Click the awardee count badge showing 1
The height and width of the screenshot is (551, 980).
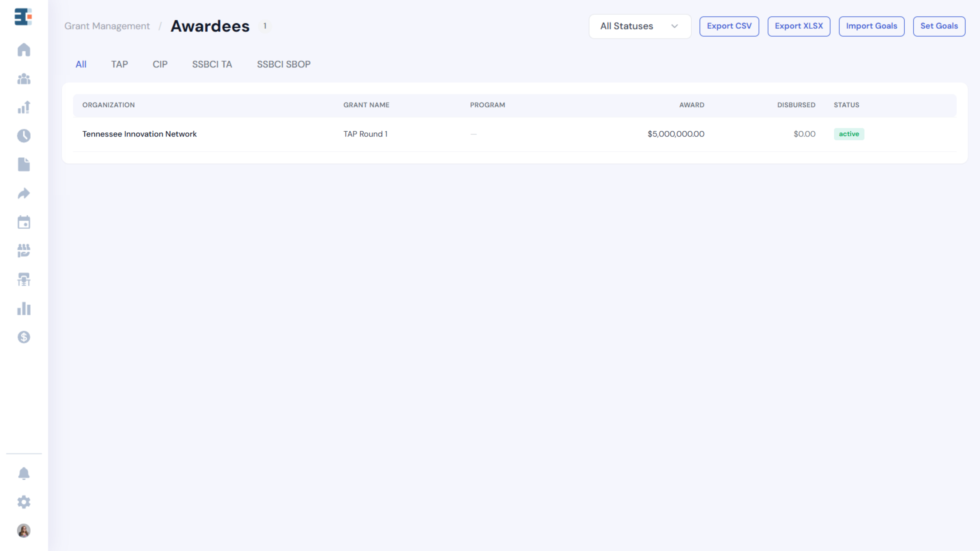point(265,26)
